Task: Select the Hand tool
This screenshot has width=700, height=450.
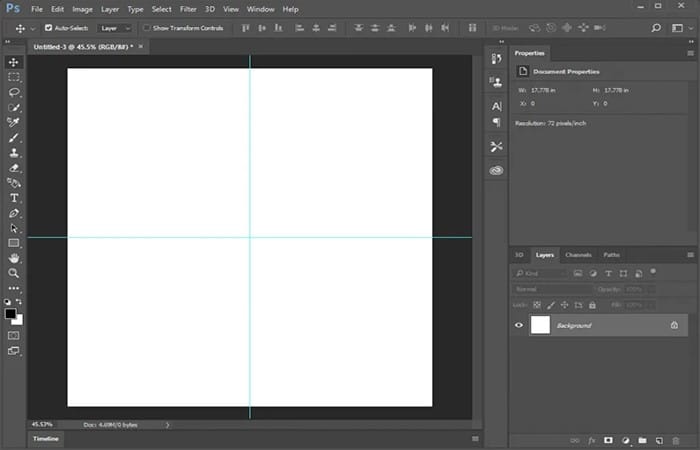Action: click(x=14, y=258)
